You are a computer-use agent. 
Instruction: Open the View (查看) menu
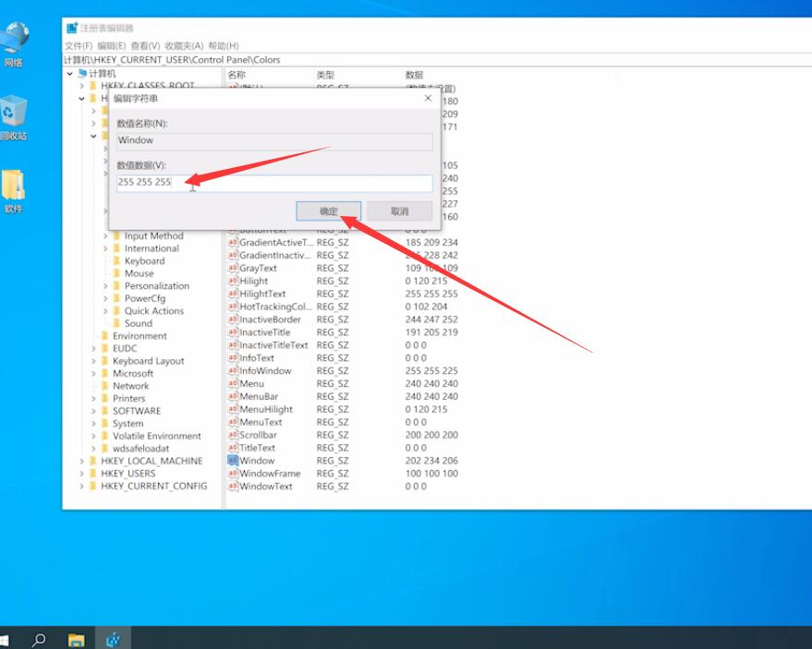[145, 45]
